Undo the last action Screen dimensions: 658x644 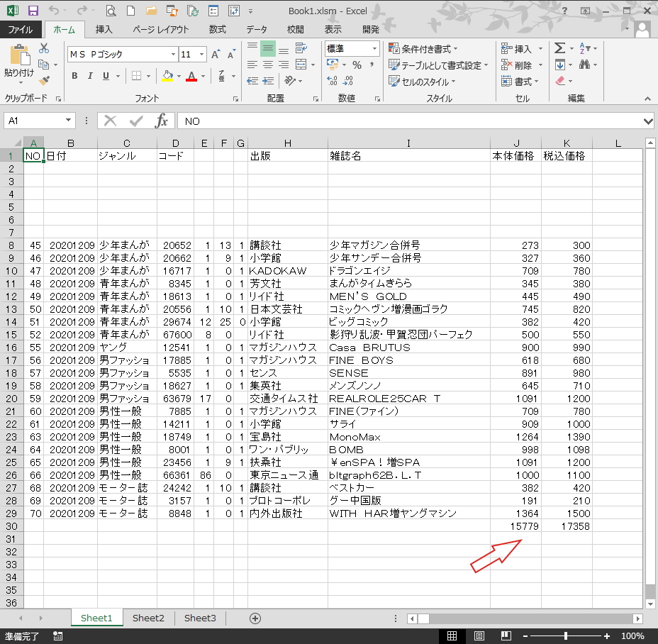pos(54,11)
